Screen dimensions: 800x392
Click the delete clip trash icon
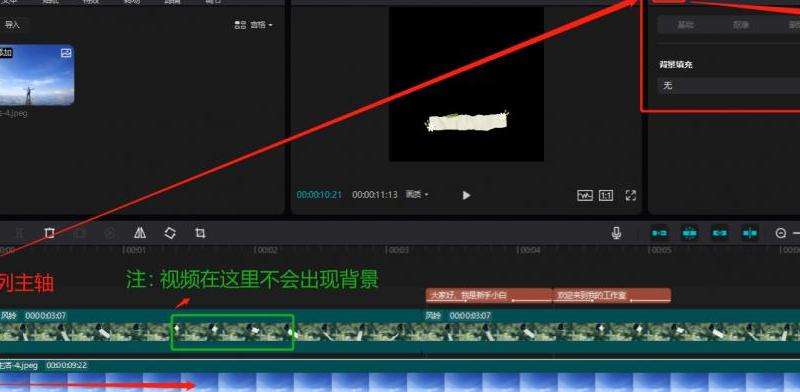click(x=49, y=233)
